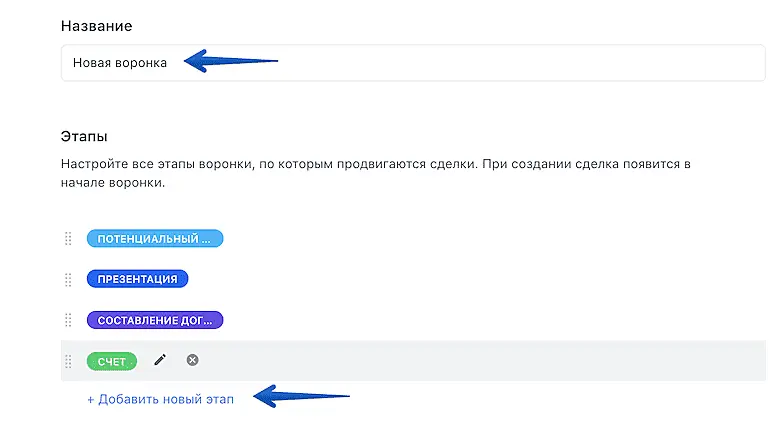Image resolution: width=780 pixels, height=435 pixels.
Task: Grab the СЧЕТ stage drag handle
Action: click(x=68, y=360)
